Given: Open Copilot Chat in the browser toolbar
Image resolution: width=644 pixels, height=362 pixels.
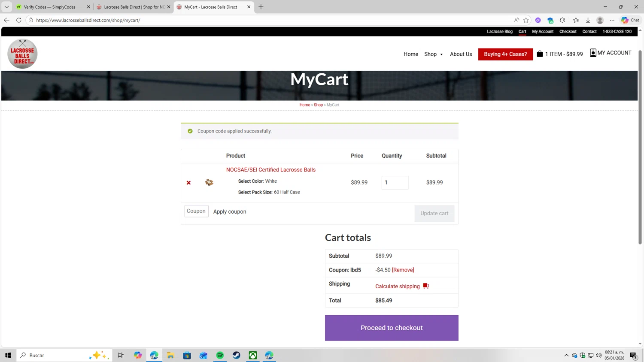Looking at the screenshot, I should (630, 20).
